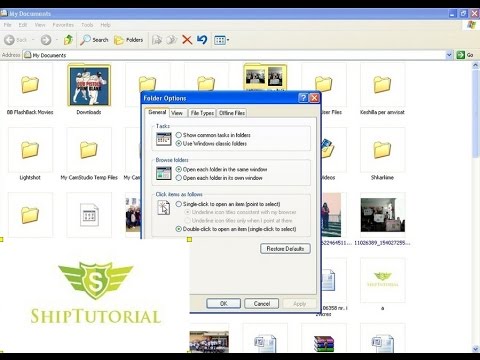Select the My CamStudio Temp Files folder

click(x=89, y=154)
